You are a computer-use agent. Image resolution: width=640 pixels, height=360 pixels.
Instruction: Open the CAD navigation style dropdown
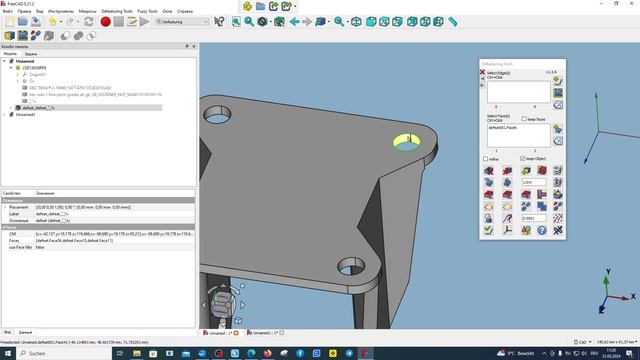point(582,342)
